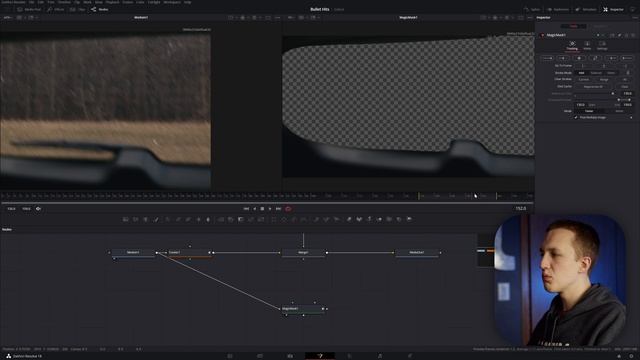Click the track backward to start button
Screen dimensions: 640x360
pos(547,58)
